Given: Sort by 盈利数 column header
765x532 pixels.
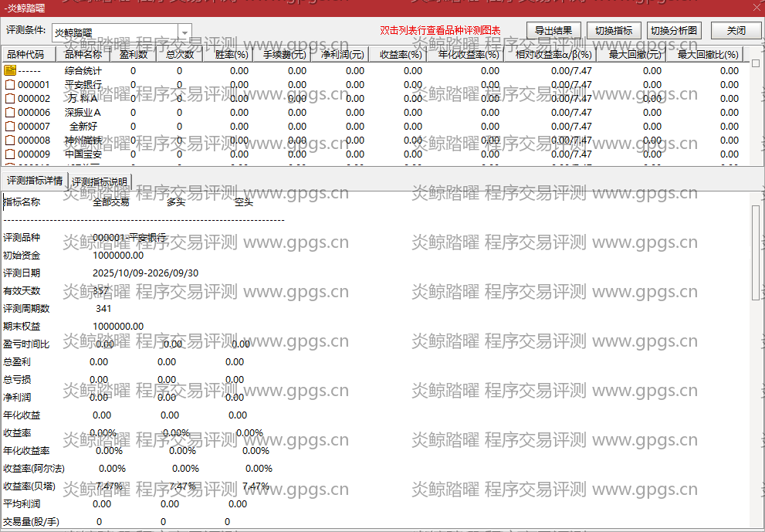Looking at the screenshot, I should coord(134,54).
